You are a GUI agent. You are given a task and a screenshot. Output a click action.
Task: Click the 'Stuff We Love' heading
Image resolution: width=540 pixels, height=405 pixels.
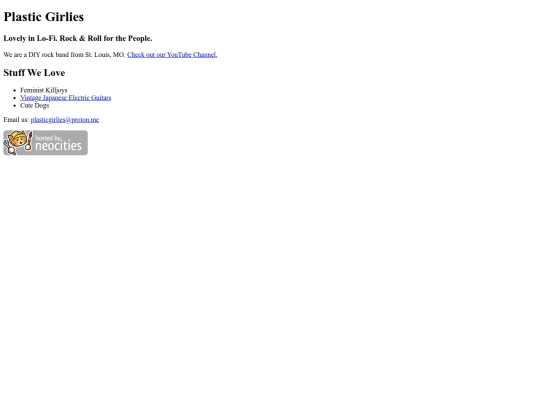point(34,73)
